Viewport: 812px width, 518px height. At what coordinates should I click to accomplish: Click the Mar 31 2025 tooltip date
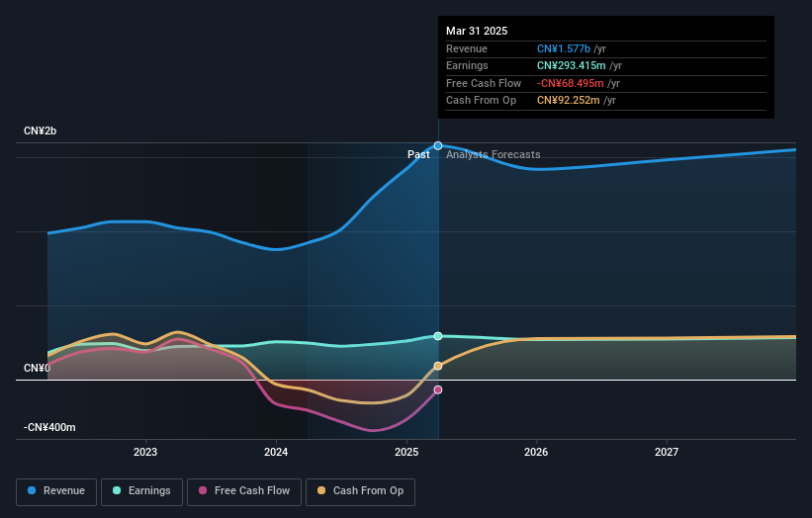477,31
